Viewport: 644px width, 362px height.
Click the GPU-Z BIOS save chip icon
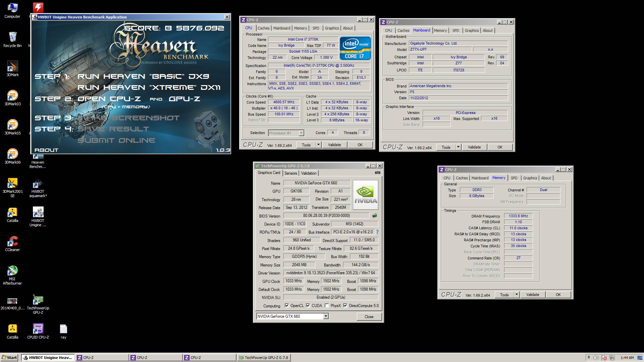[x=375, y=216]
